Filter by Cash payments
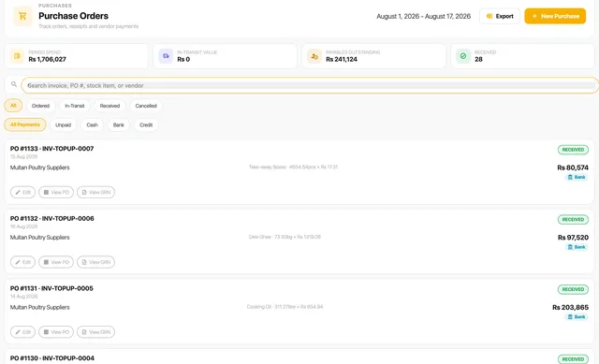Image resolution: width=599 pixels, height=364 pixels. click(92, 124)
